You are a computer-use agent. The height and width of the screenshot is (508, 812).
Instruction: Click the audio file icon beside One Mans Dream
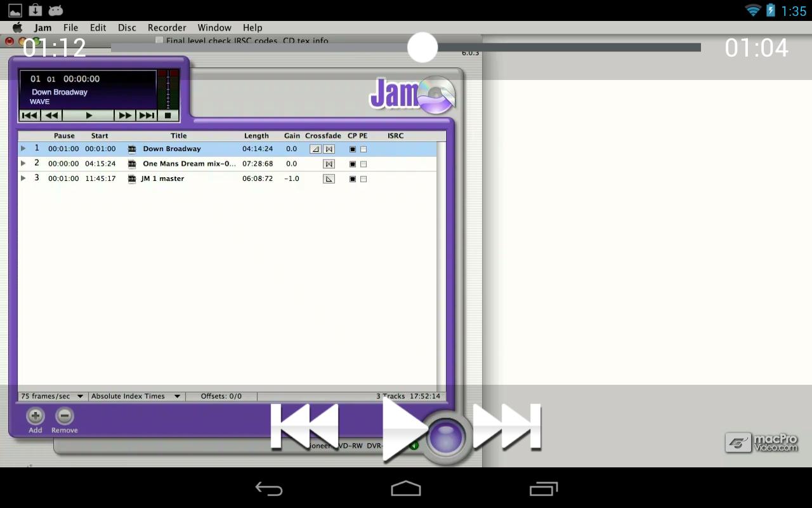click(x=132, y=164)
